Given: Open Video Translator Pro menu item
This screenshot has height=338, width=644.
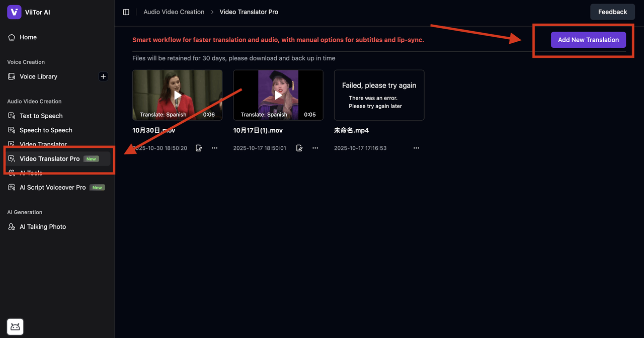Looking at the screenshot, I should (x=49, y=159).
